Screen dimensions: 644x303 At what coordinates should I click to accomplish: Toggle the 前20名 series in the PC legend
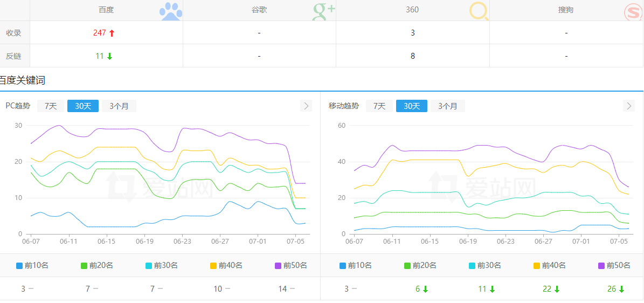point(96,266)
